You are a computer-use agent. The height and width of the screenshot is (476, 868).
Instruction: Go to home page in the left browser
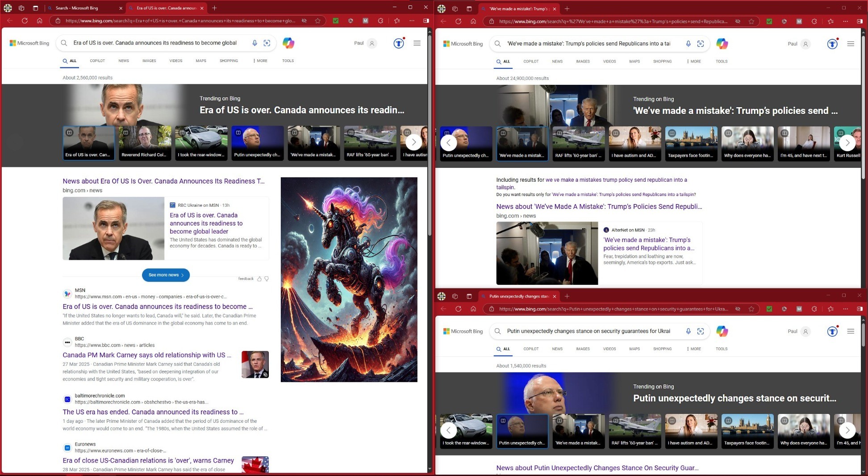click(x=39, y=21)
